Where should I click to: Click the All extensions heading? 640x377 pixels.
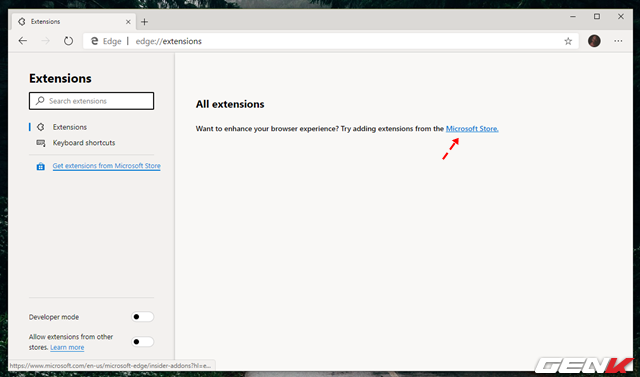click(230, 104)
